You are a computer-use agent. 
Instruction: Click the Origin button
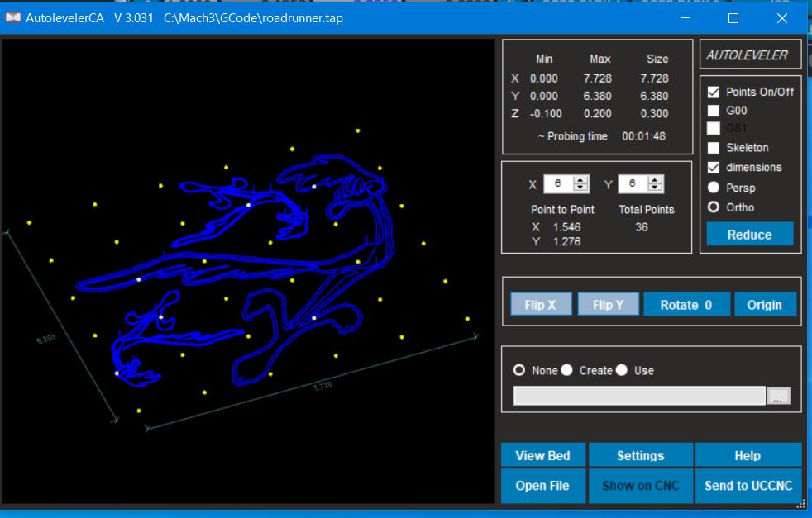[765, 305]
